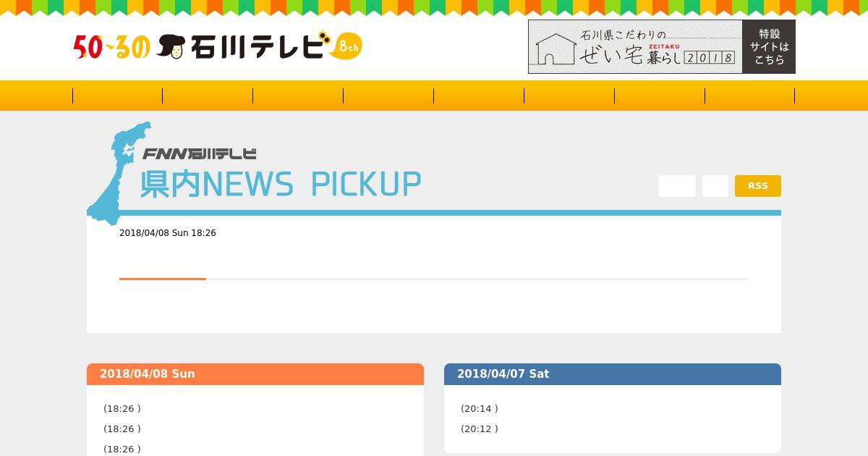Open the RSS feed button

coord(758,186)
